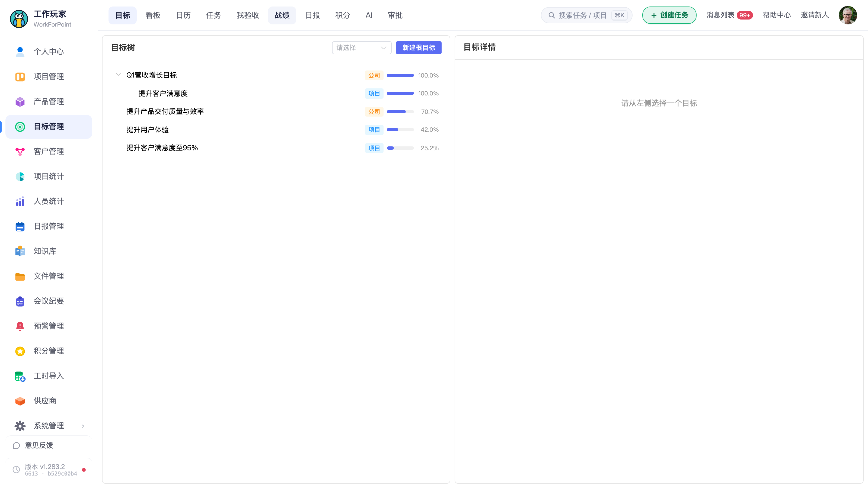Image resolution: width=868 pixels, height=488 pixels.
Task: Click the WorkForPoint owl logo
Action: tap(19, 19)
